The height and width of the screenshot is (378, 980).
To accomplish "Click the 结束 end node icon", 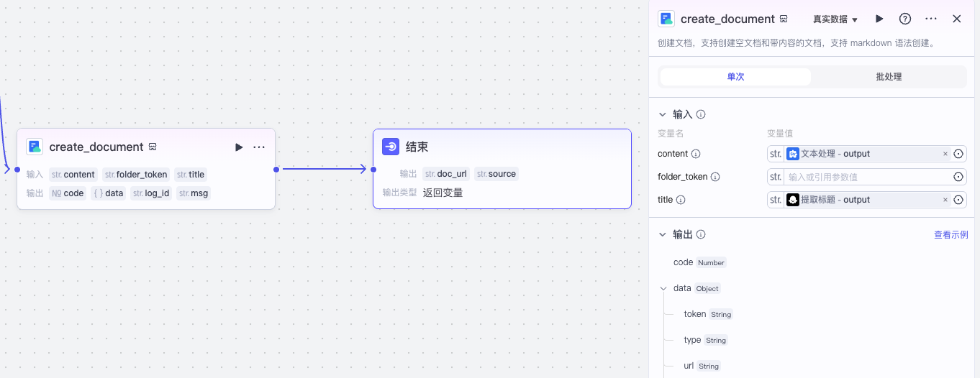I will click(x=391, y=147).
